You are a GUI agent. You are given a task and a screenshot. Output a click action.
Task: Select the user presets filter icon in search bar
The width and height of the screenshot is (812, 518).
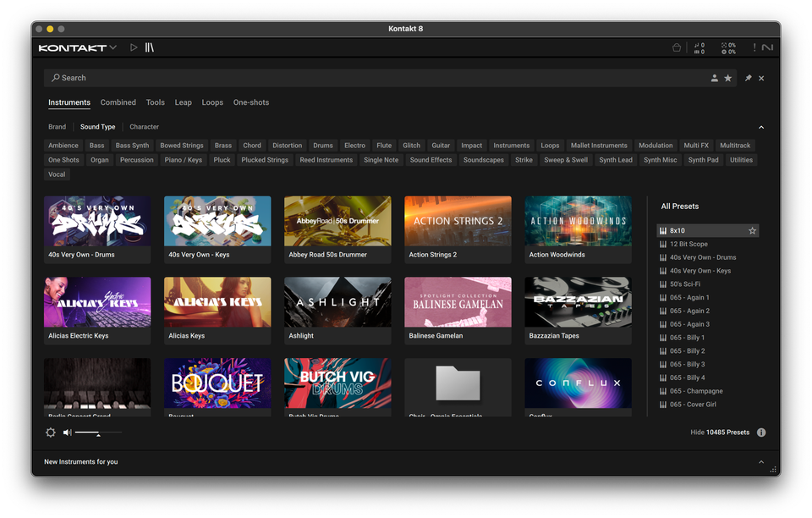coord(715,77)
